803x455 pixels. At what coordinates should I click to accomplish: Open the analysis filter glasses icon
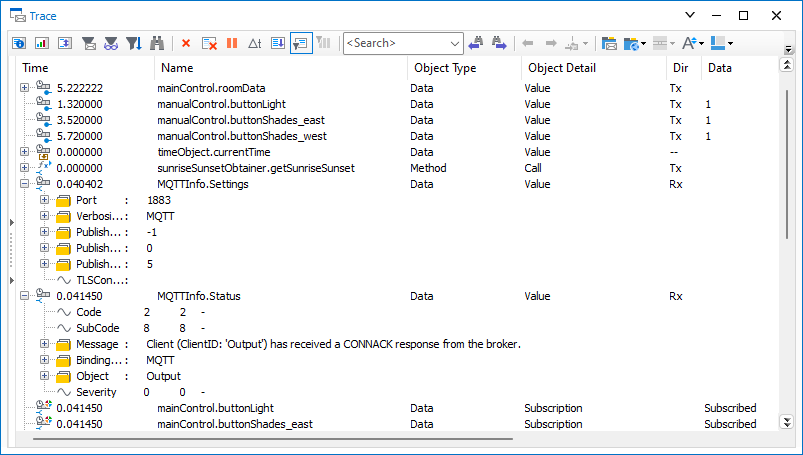click(x=111, y=44)
